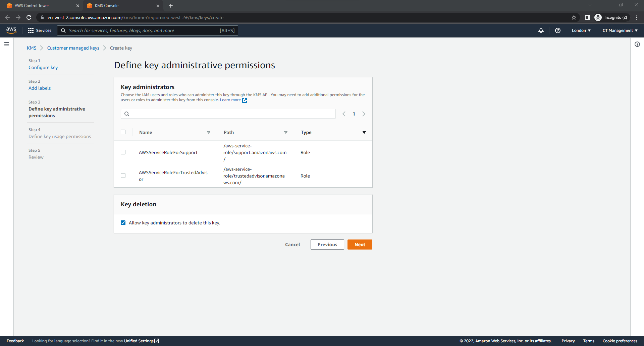Close the KMS Console tab
This screenshot has height=346, width=644.
tap(158, 6)
